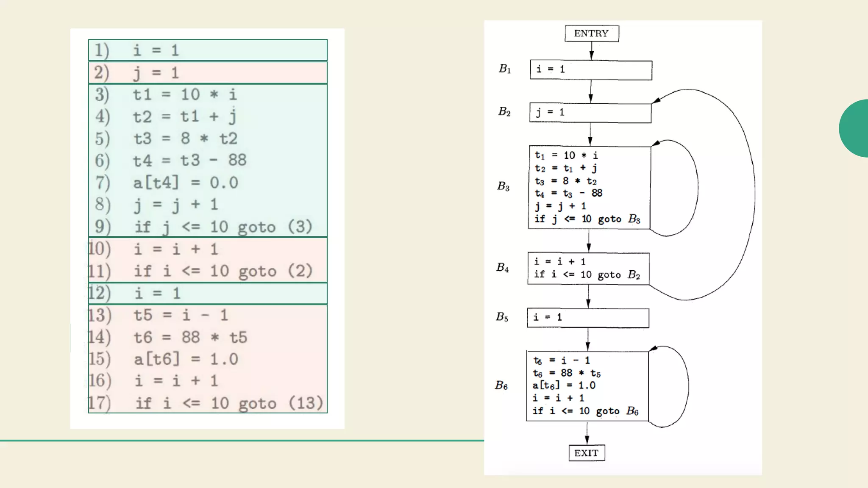868x488 pixels.
Task: Select block B1 box containing i = 1
Action: tap(591, 70)
